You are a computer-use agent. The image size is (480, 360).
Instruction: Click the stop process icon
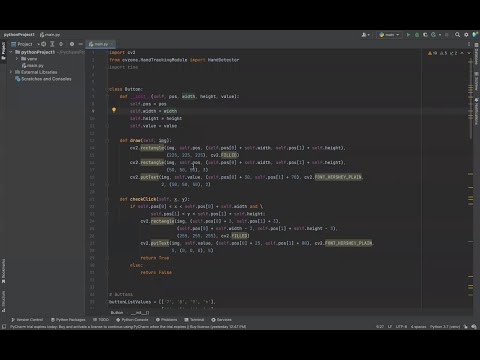[x=447, y=35]
